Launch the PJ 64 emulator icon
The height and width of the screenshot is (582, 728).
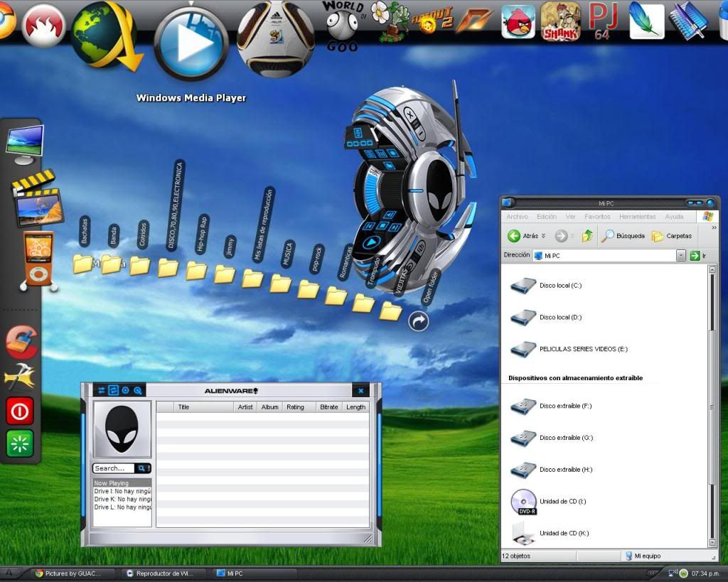(603, 21)
